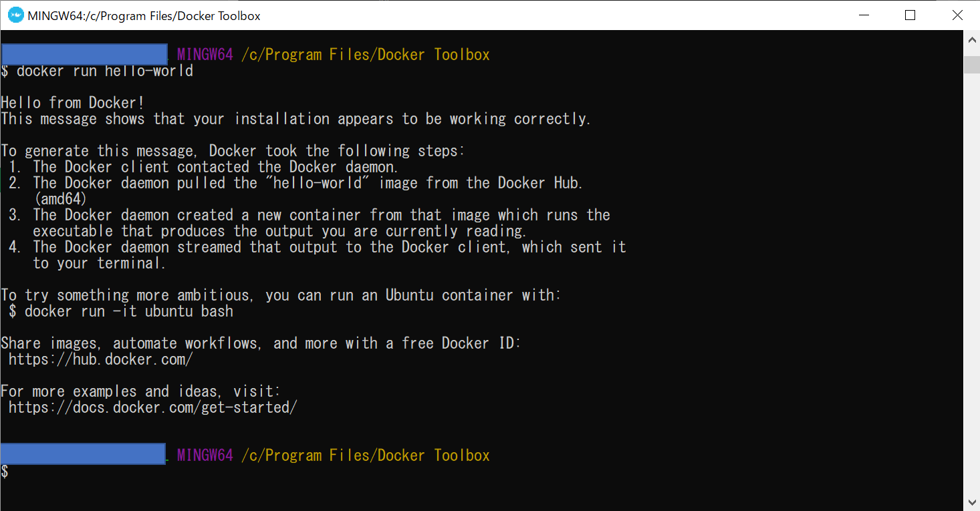Click the 'To generate this message' line
The height and width of the screenshot is (511, 980).
233,151
